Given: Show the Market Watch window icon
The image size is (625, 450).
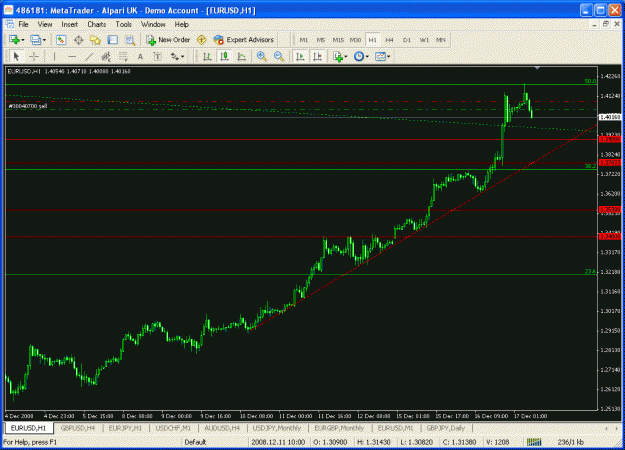Looking at the screenshot, I should (x=61, y=39).
